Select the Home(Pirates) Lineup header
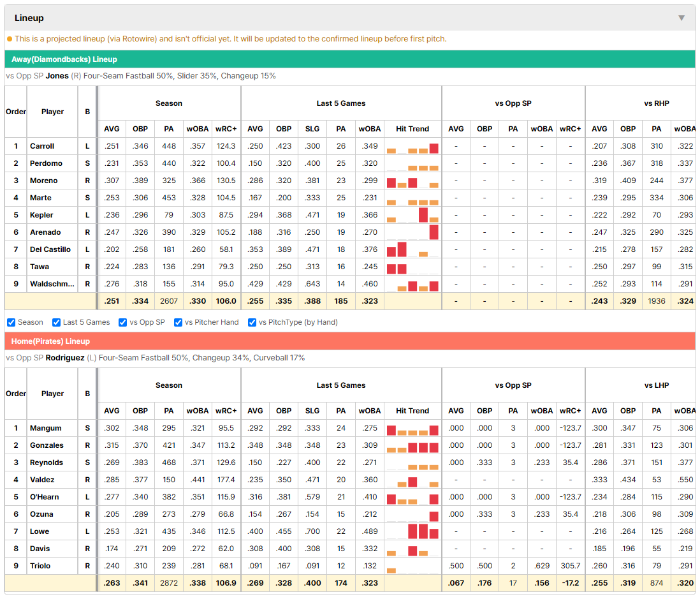The image size is (700, 599). click(x=350, y=341)
